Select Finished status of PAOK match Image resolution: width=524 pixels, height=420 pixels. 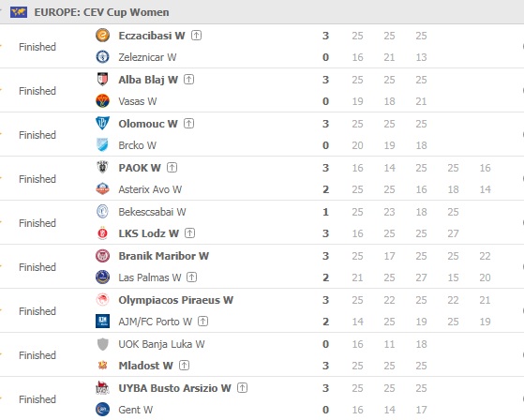point(37,179)
